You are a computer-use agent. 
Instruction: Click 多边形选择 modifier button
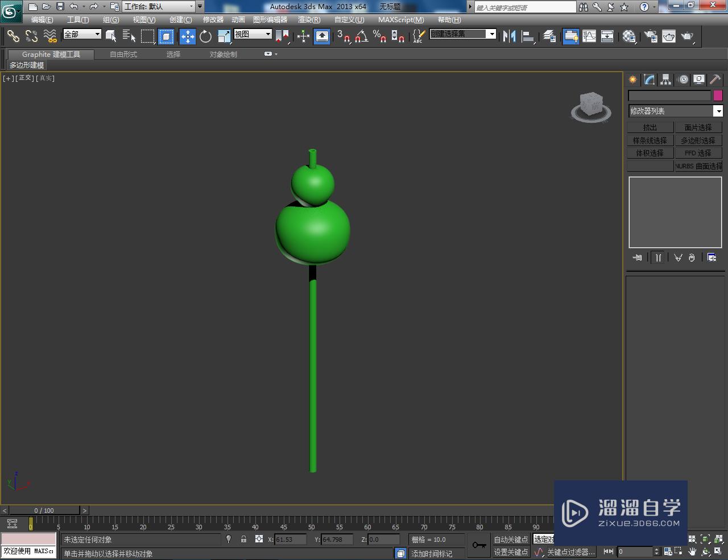click(x=698, y=140)
